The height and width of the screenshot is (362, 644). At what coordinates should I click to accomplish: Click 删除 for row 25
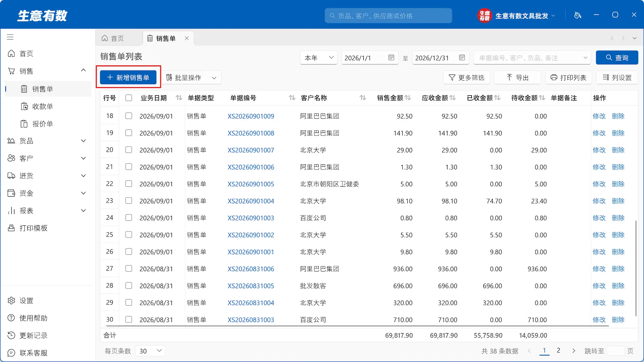click(x=618, y=235)
